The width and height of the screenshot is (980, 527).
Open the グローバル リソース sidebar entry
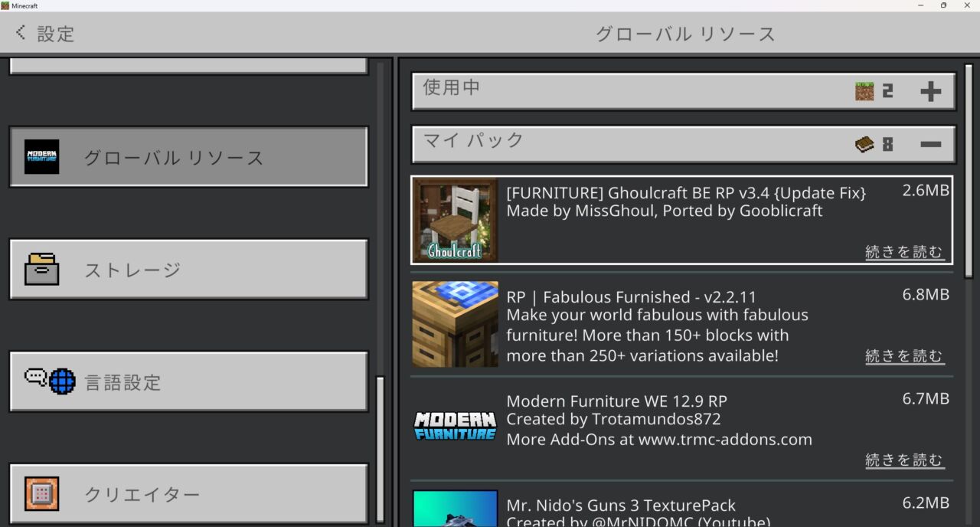click(188, 156)
